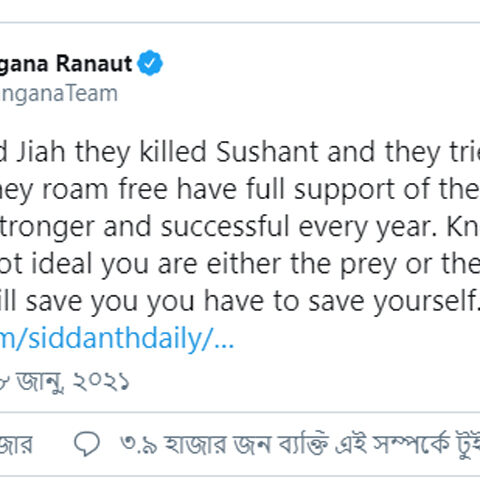Follow the siddanthdaily link in the tweet
The width and height of the screenshot is (480, 483).
[117, 339]
